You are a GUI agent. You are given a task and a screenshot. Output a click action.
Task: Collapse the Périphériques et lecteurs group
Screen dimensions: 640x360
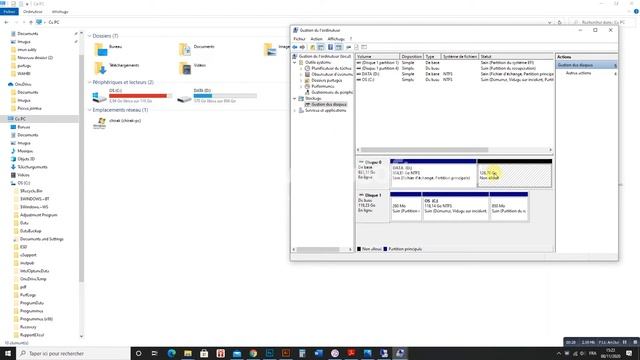89,82
